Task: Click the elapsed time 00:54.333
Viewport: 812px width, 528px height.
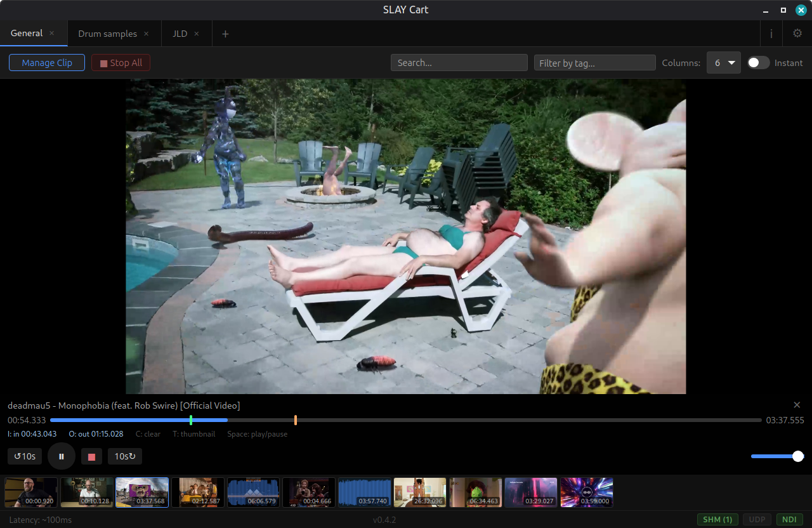Action: coord(27,420)
